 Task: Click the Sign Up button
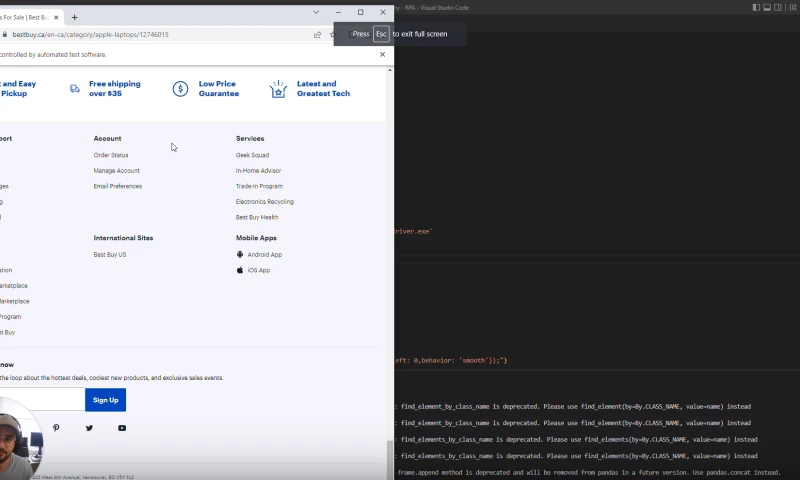(x=106, y=400)
